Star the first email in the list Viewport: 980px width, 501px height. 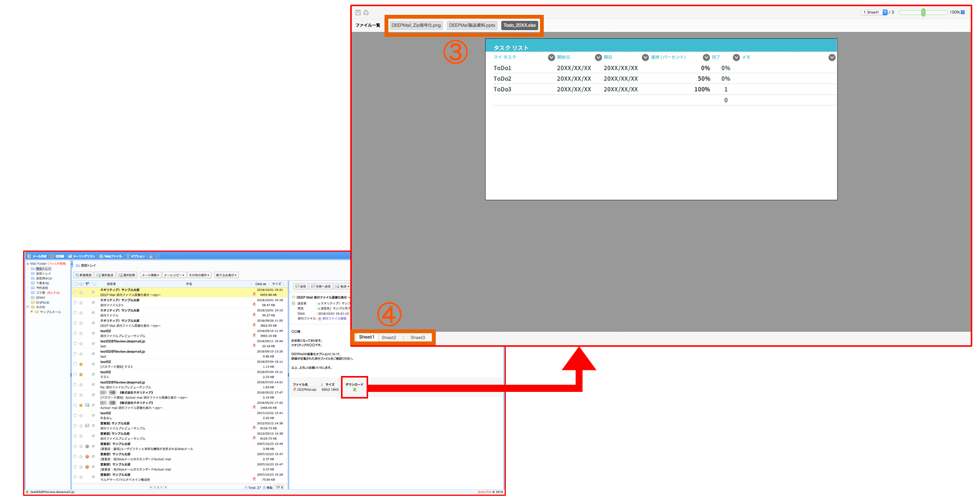tap(81, 293)
